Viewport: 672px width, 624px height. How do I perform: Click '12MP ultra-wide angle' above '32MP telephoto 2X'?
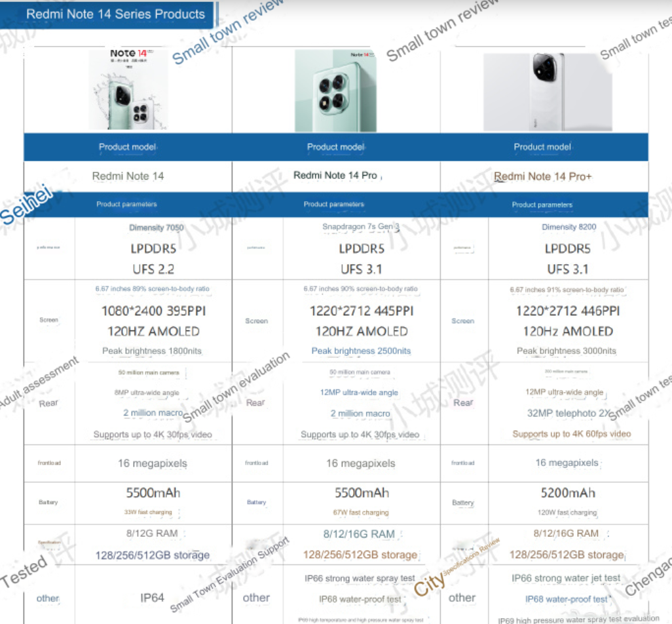pos(565,393)
